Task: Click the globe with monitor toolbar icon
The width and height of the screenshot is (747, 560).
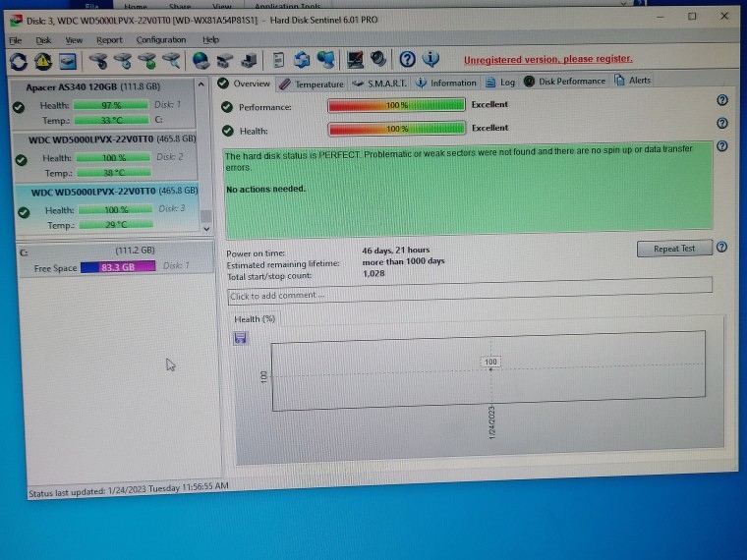Action: 326,60
